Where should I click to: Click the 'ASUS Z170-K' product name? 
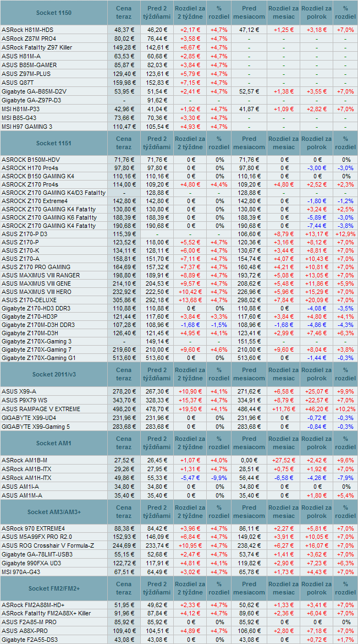pos(19,250)
